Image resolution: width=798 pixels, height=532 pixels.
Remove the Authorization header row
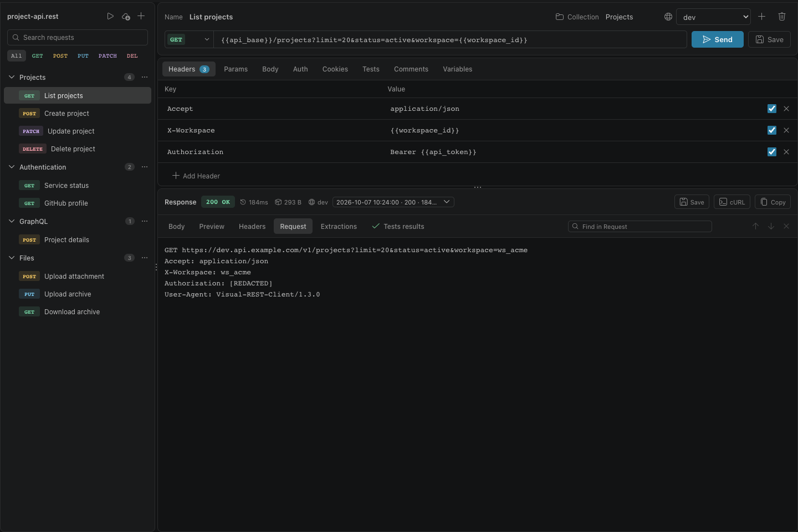(x=786, y=152)
